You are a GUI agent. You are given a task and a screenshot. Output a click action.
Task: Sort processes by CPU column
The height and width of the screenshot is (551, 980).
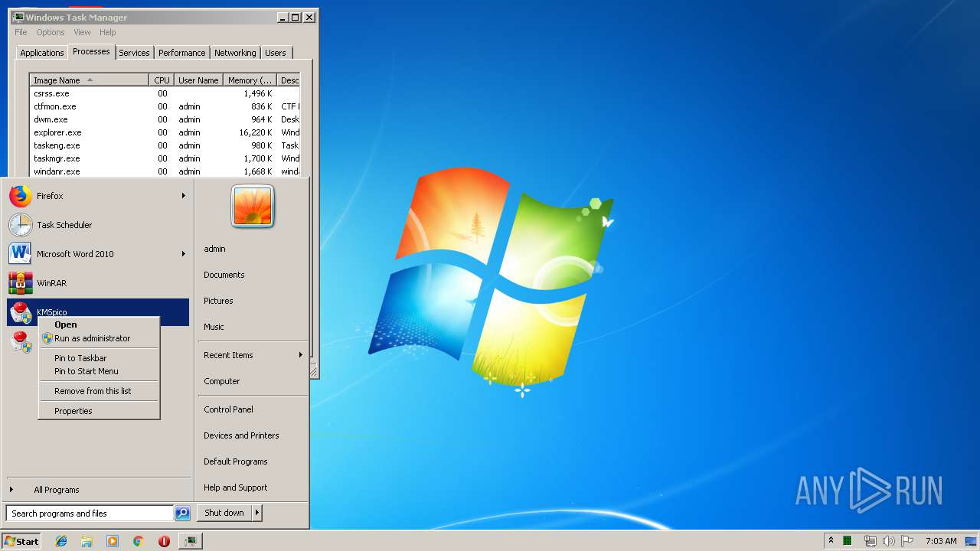[x=162, y=80]
